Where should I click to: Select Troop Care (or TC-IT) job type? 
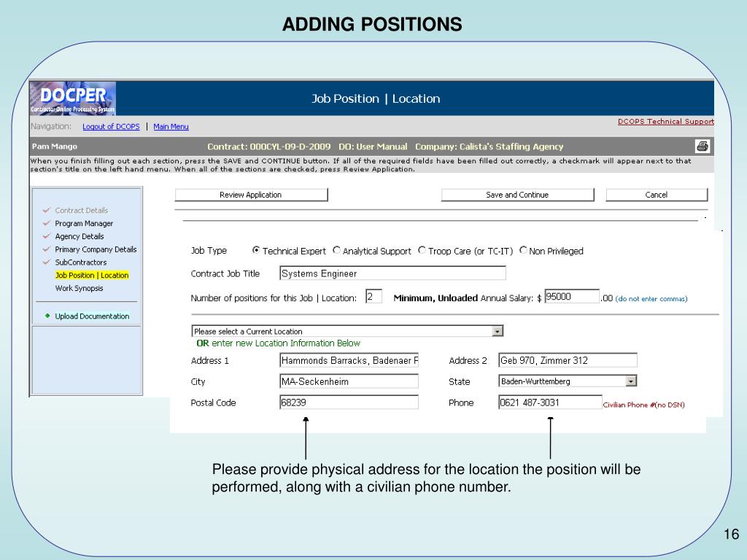pyautogui.click(x=422, y=250)
